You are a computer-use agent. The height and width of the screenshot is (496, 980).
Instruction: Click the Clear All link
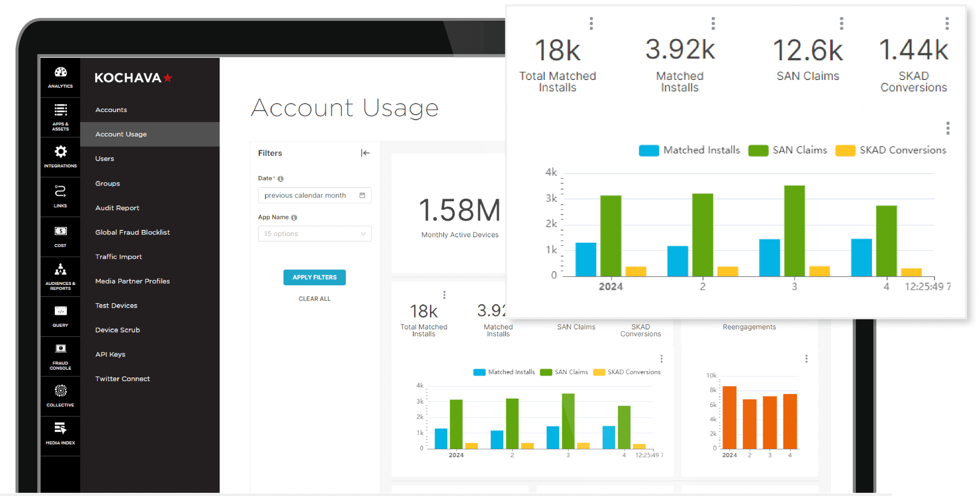[x=314, y=299]
